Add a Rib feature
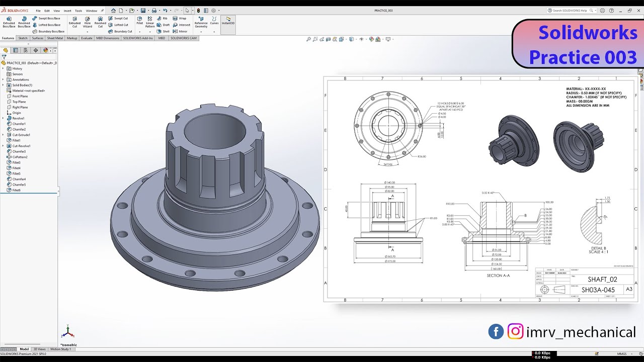Screen dimensions: 644x362 pyautogui.click(x=163, y=18)
